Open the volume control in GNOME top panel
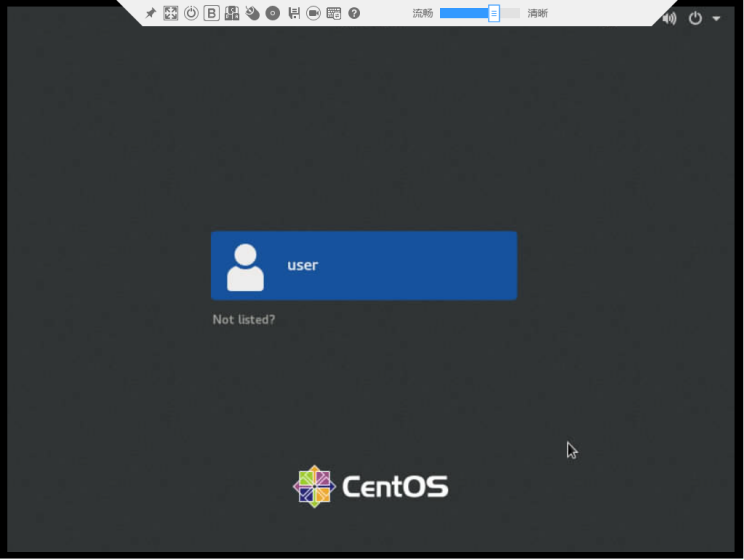 pos(669,18)
